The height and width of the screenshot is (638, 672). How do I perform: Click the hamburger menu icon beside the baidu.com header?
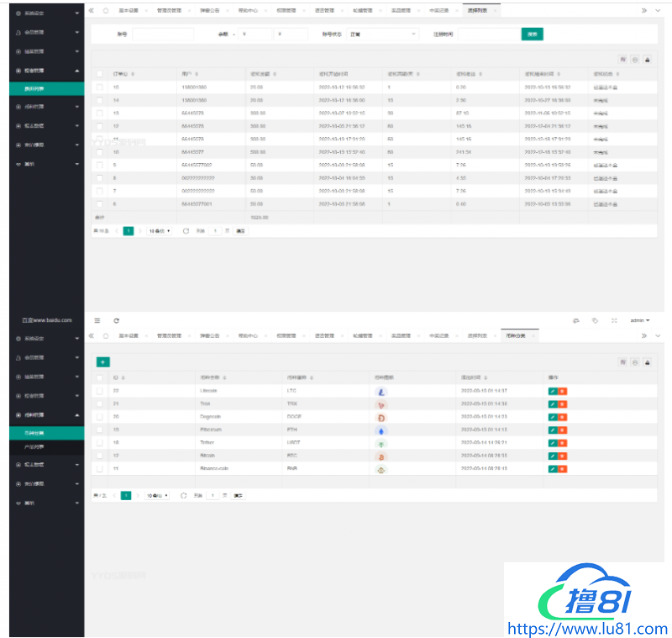pyautogui.click(x=97, y=320)
